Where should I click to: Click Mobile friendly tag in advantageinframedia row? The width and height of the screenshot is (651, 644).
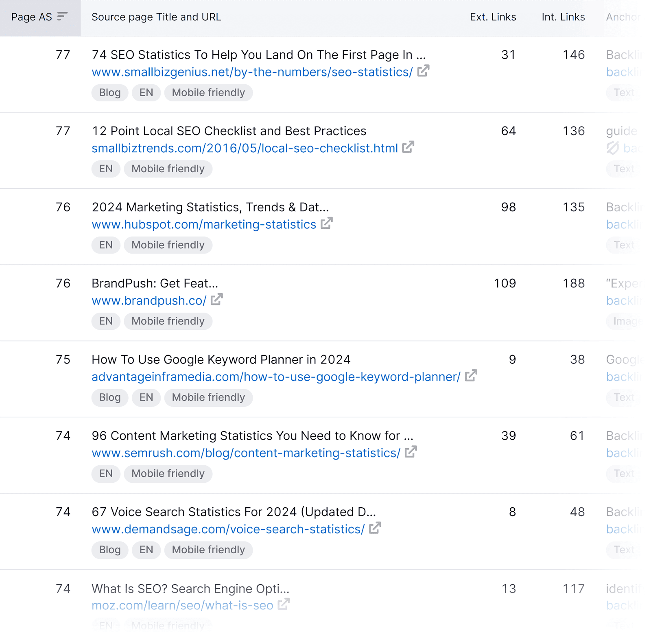point(208,397)
